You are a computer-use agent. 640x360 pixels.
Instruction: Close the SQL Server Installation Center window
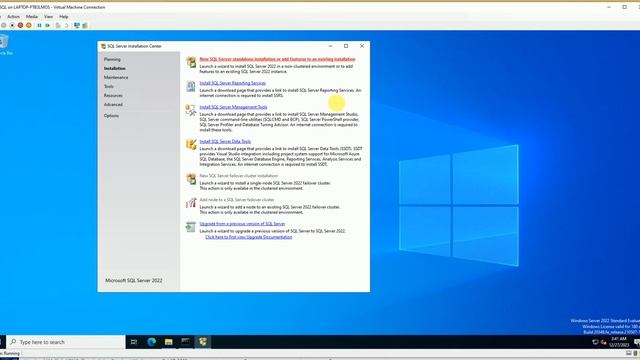[362, 46]
